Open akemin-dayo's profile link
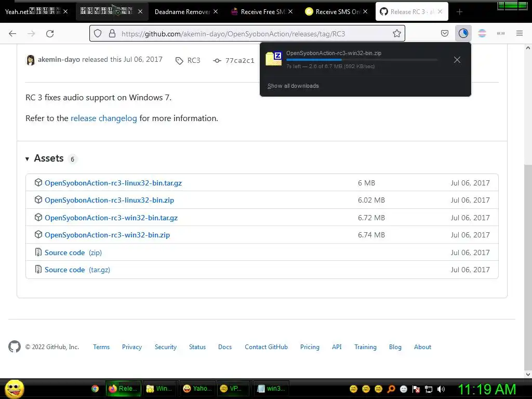The width and height of the screenshot is (532, 399). click(59, 59)
